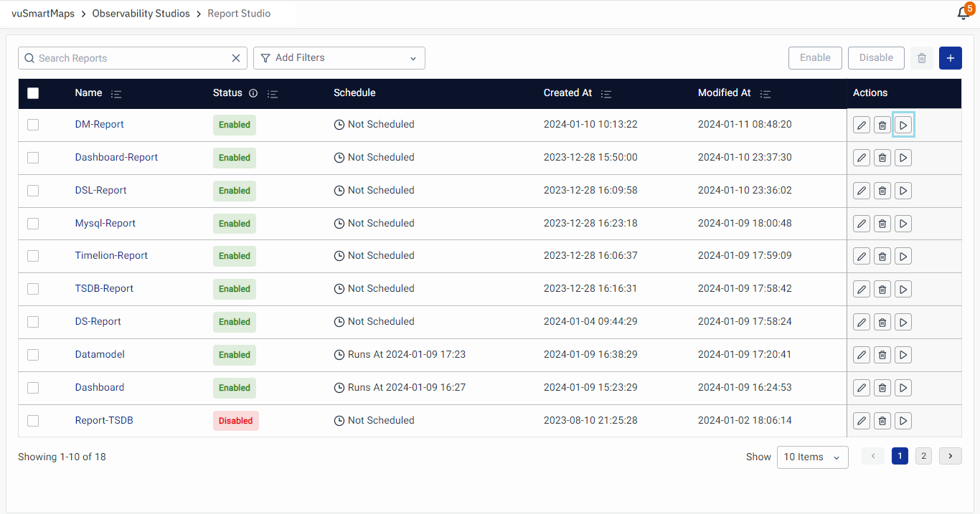Open the 10 Items page size dropdown

pyautogui.click(x=812, y=457)
